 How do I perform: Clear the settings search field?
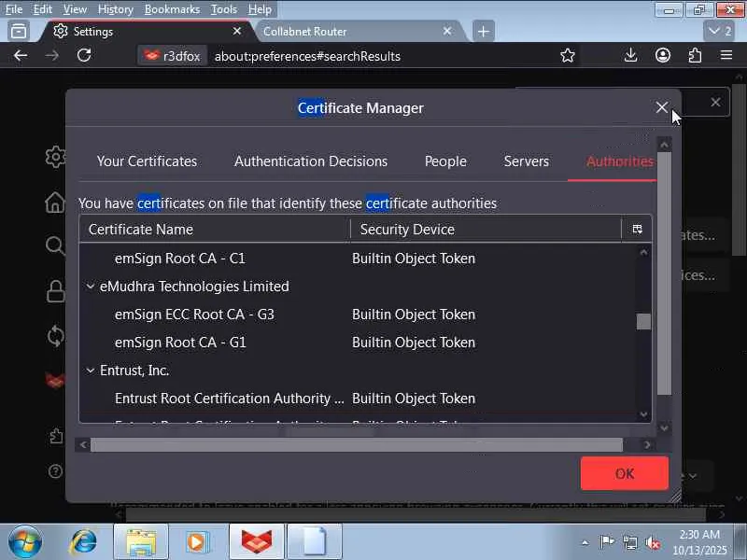pos(715,102)
